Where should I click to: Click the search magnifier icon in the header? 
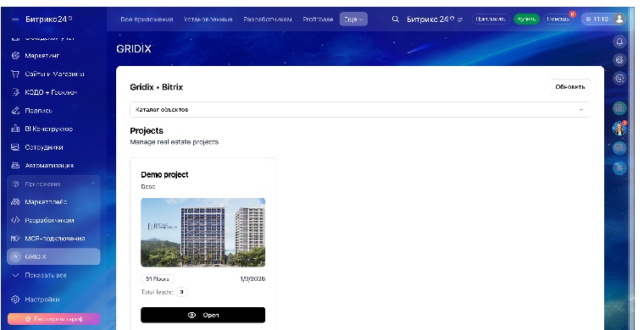(x=395, y=19)
